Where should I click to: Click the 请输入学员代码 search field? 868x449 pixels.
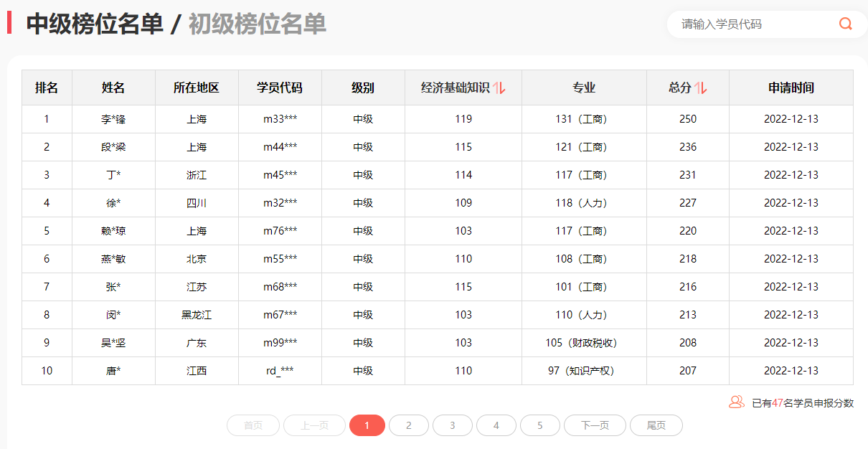tap(746, 24)
